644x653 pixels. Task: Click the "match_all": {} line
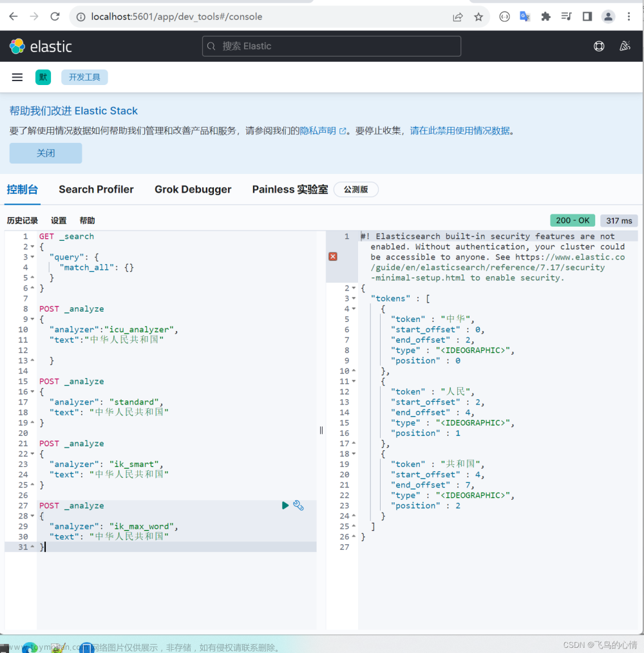point(97,267)
